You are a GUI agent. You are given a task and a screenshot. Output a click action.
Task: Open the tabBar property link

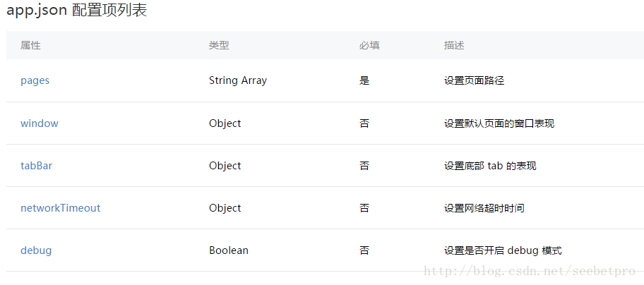click(x=37, y=166)
